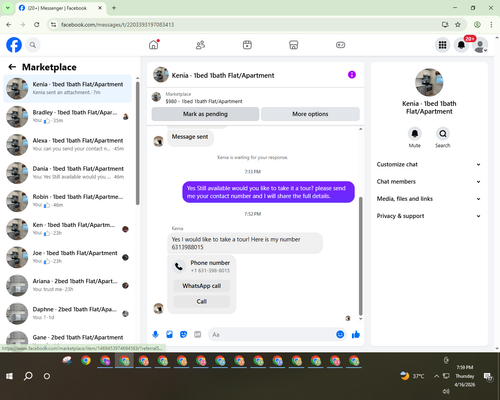Click WhatsApp call button

pos(201,286)
